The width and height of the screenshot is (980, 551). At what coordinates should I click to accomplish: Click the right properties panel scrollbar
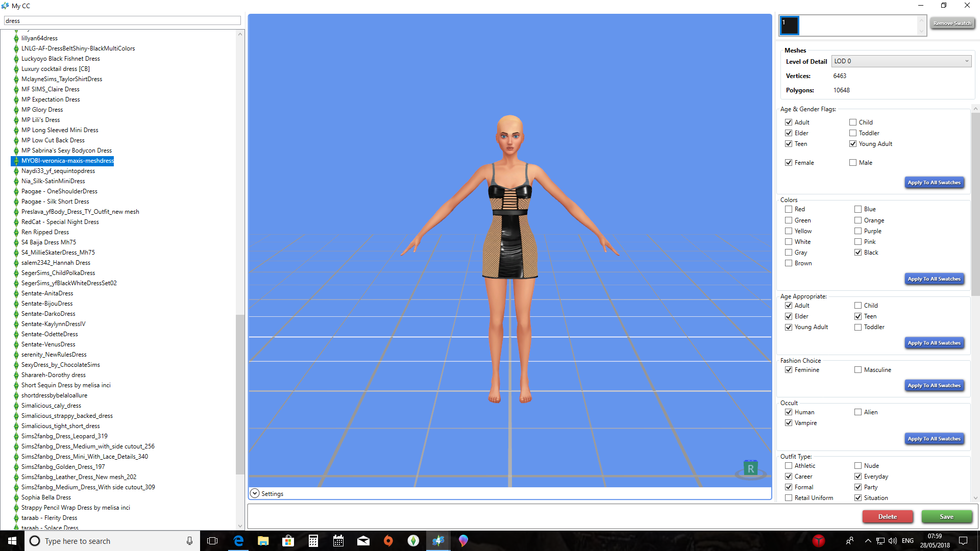tap(975, 204)
